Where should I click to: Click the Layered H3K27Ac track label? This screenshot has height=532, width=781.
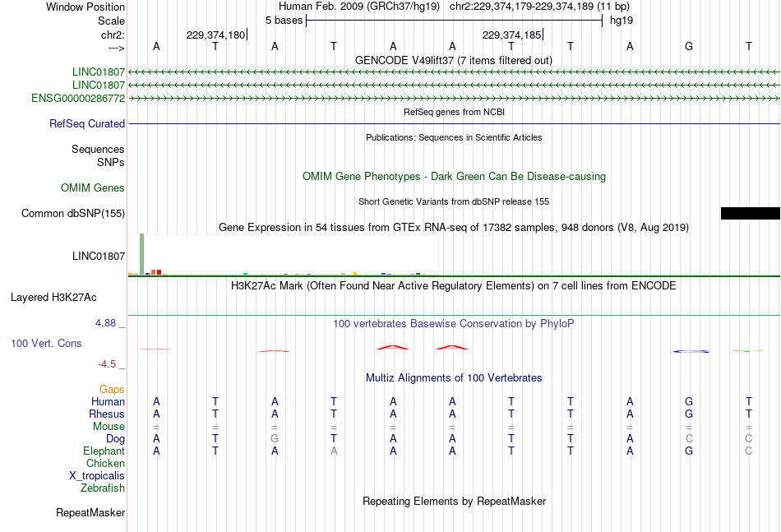click(53, 298)
